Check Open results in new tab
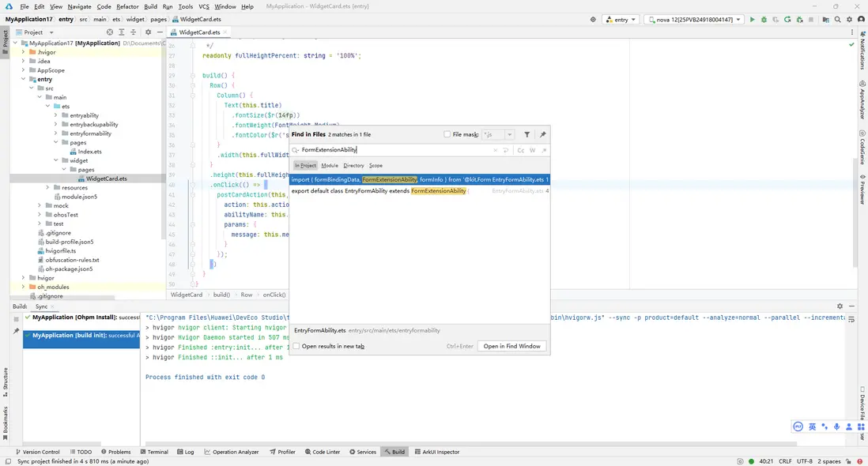 tap(296, 346)
